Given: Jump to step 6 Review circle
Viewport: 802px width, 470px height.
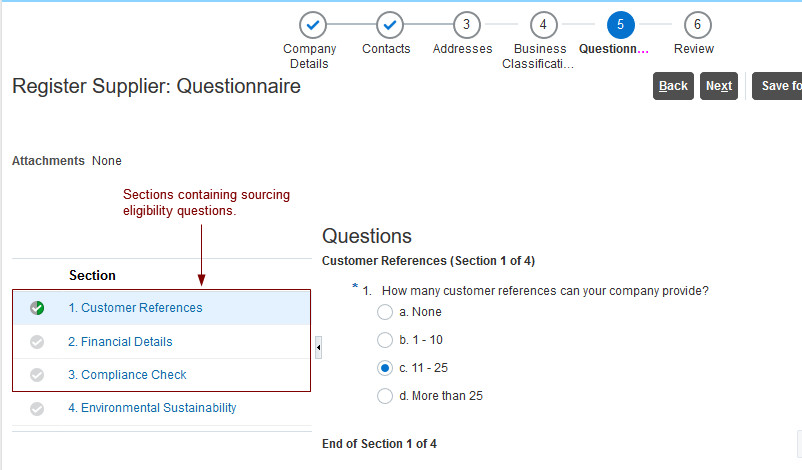Looking at the screenshot, I should point(697,25).
